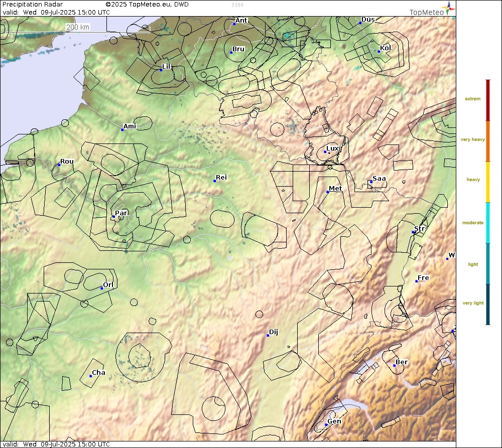Select the 'very light' legend label
The width and height of the screenshot is (502, 448).
[473, 303]
